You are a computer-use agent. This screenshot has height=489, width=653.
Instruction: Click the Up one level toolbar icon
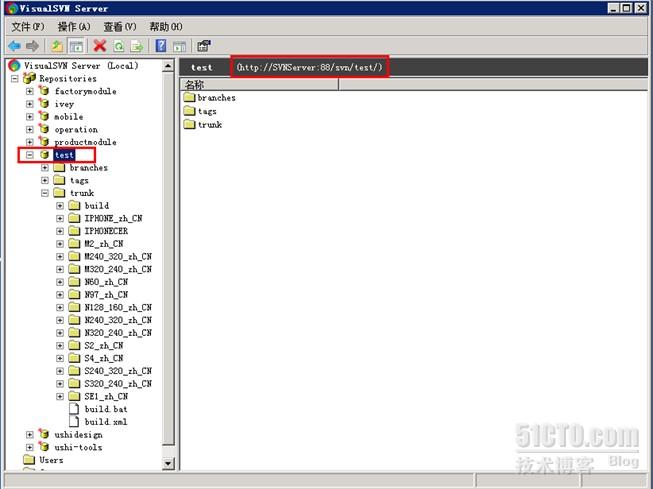pos(57,46)
